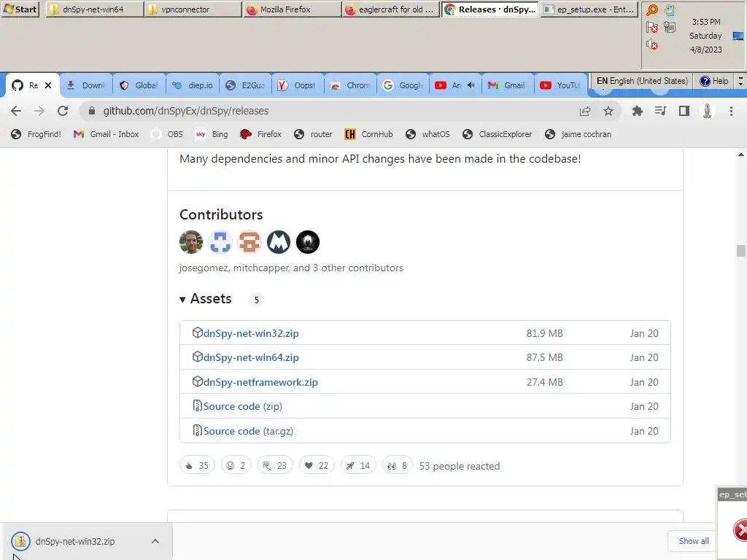Open first contributor's photo avatar
Viewport: 747px width, 560px height.
click(x=191, y=242)
